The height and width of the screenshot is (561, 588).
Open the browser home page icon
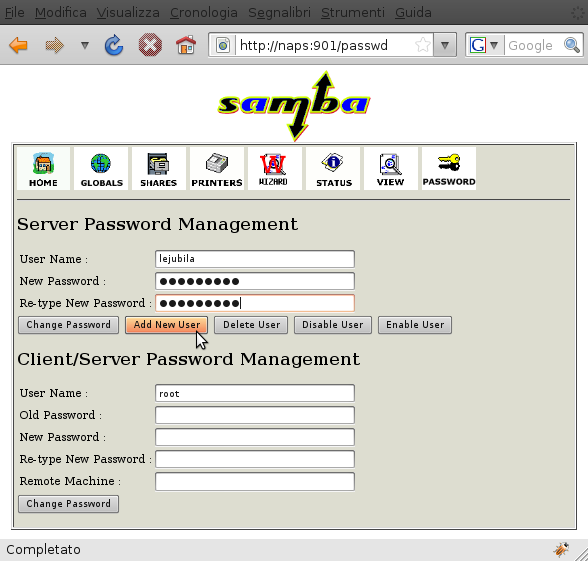186,45
